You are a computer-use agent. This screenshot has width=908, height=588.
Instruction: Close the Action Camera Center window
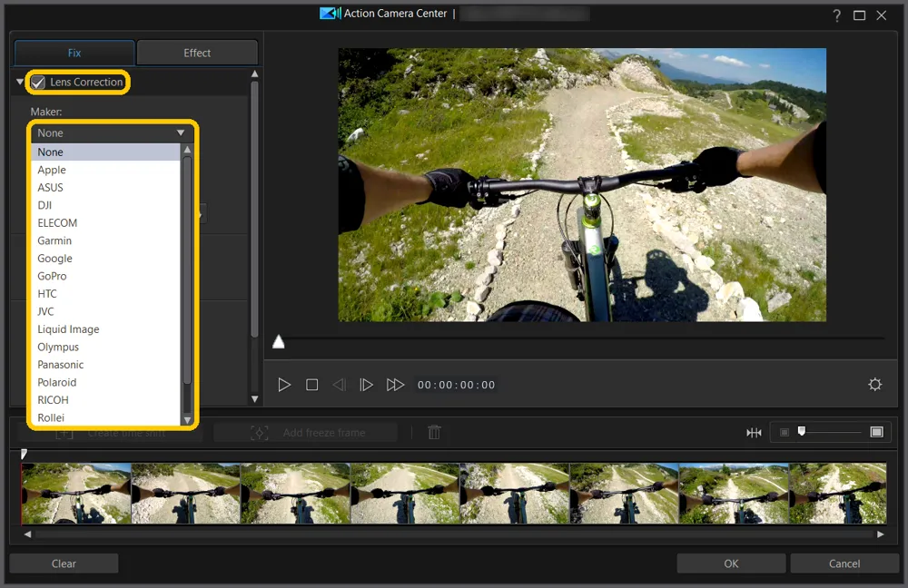[882, 15]
